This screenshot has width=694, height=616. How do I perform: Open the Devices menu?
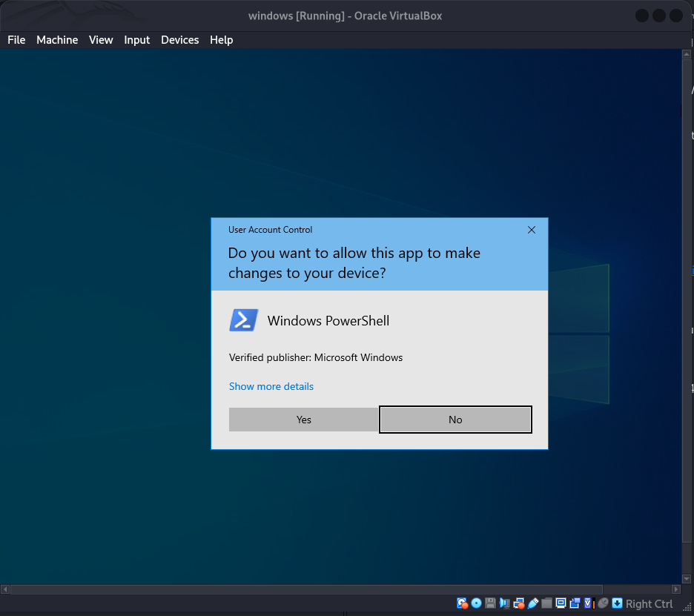[179, 40]
